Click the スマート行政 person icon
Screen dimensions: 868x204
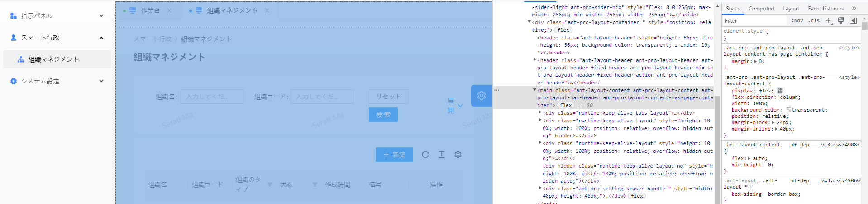tap(14, 38)
